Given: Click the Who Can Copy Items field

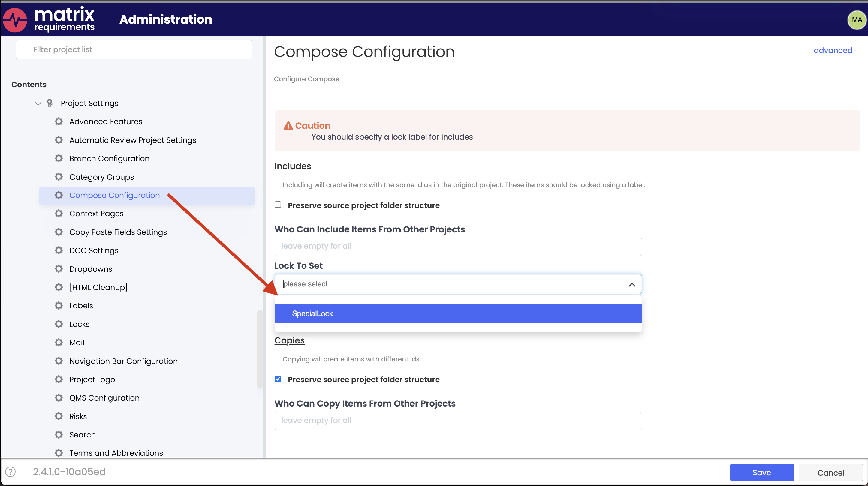Looking at the screenshot, I should pyautogui.click(x=458, y=421).
